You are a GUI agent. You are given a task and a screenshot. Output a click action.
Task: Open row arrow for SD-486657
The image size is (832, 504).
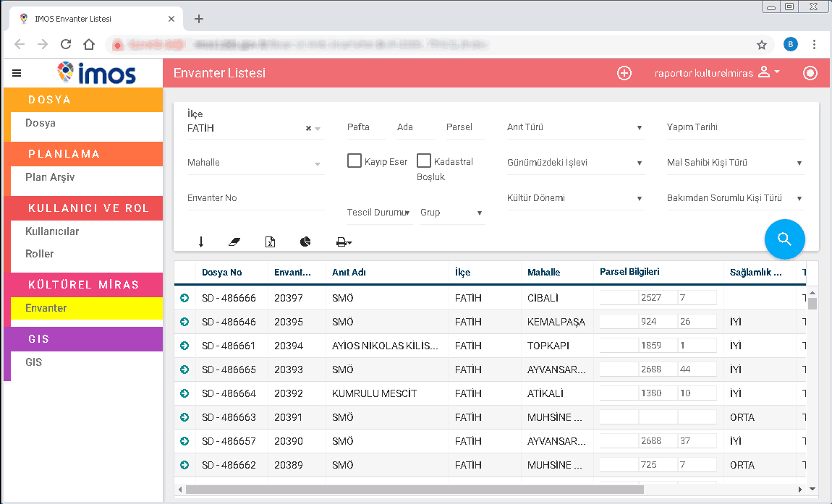(x=184, y=441)
